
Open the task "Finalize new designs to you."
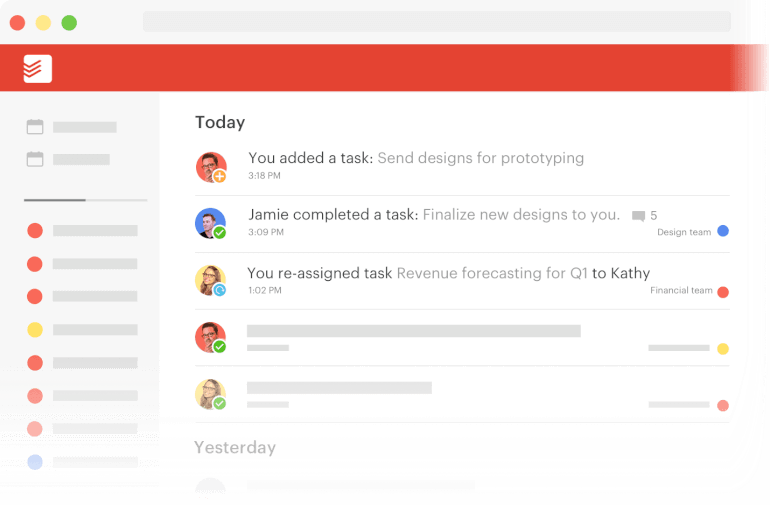pos(520,215)
